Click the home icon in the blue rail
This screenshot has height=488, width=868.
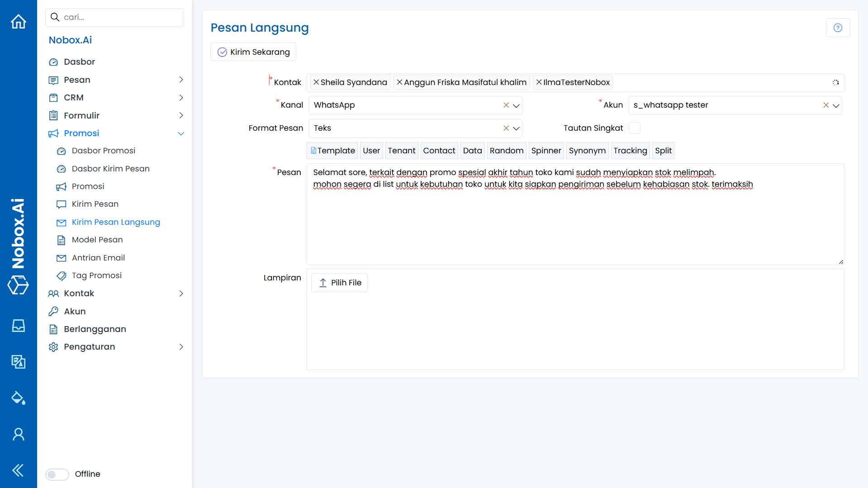point(18,21)
